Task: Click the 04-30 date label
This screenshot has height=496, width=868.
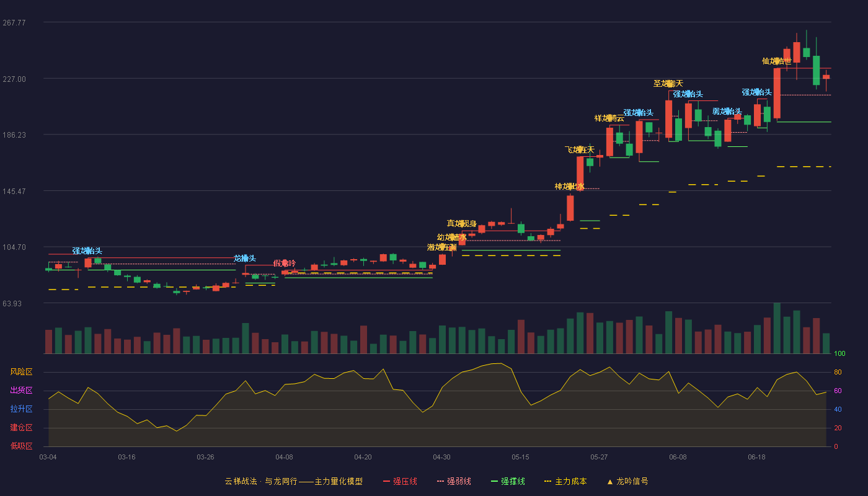Action: point(441,457)
